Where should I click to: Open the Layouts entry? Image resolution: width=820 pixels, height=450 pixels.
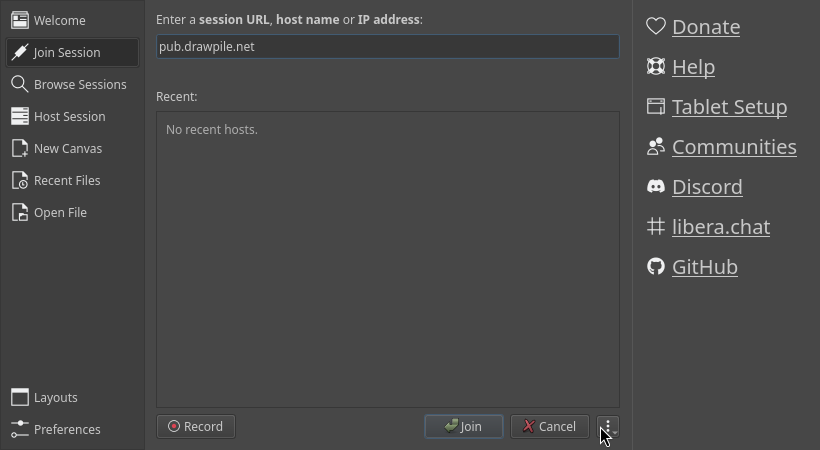point(55,398)
